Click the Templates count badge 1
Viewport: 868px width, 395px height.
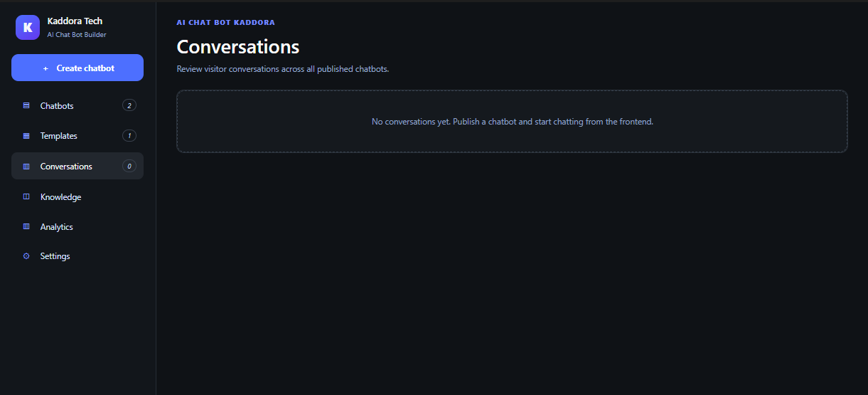click(x=129, y=136)
